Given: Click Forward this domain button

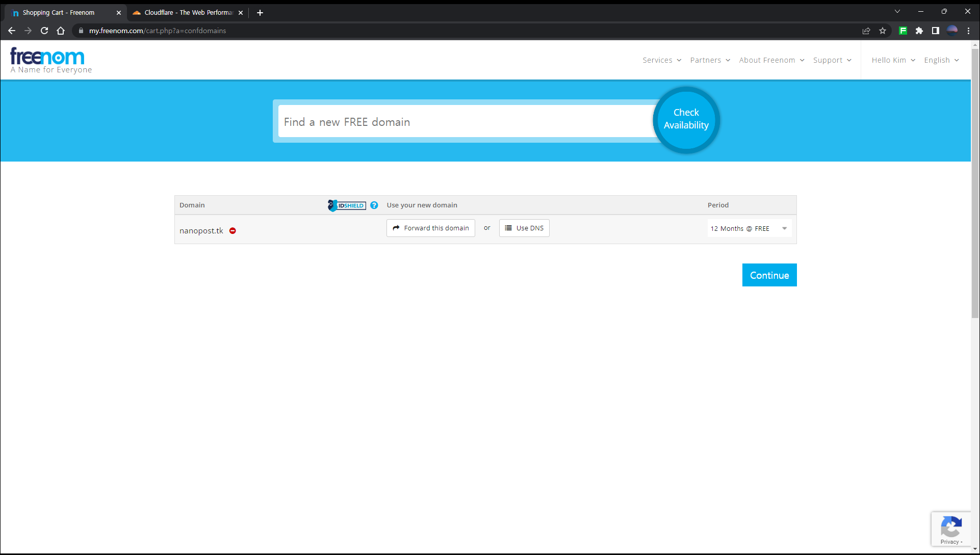Looking at the screenshot, I should point(430,228).
